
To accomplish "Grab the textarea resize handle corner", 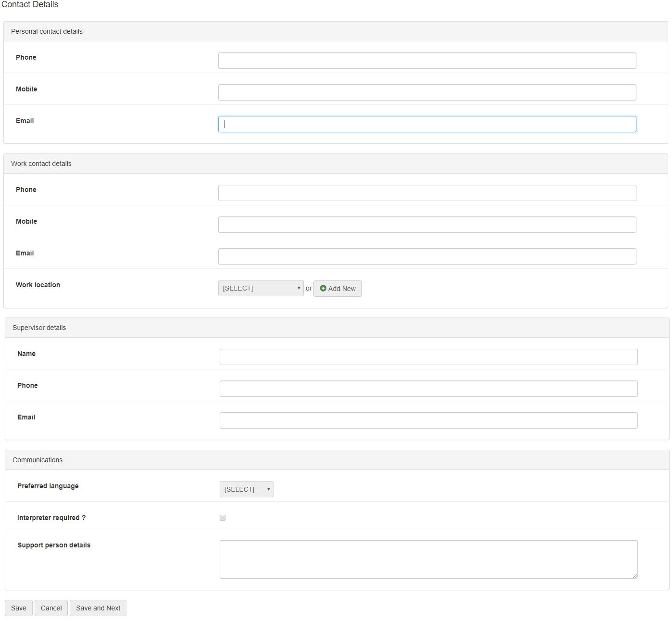I will point(635,576).
